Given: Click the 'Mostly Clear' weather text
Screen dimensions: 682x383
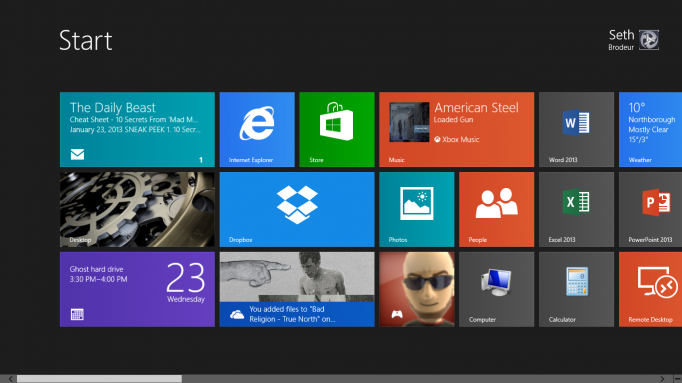Looking at the screenshot, I should (648, 130).
